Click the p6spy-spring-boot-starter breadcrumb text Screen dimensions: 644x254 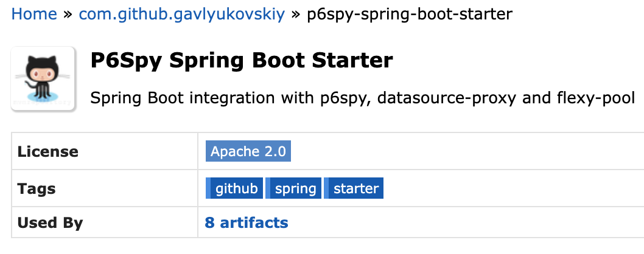(x=410, y=15)
